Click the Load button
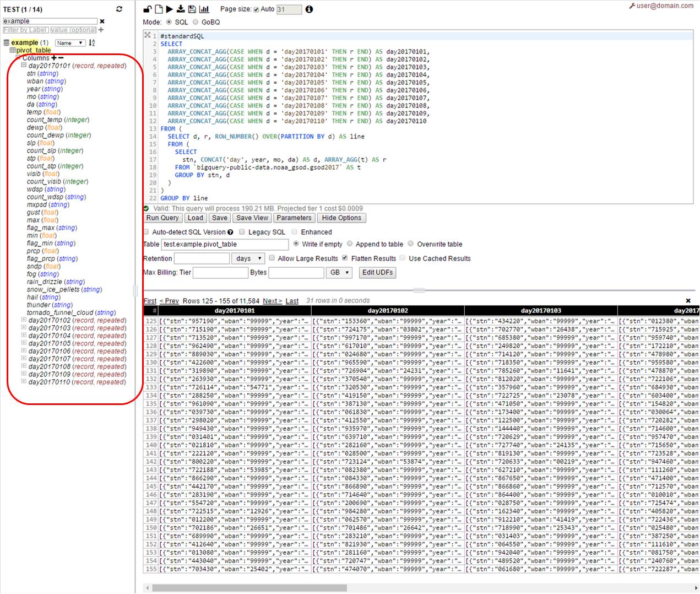The width and height of the screenshot is (700, 594). coord(196,218)
